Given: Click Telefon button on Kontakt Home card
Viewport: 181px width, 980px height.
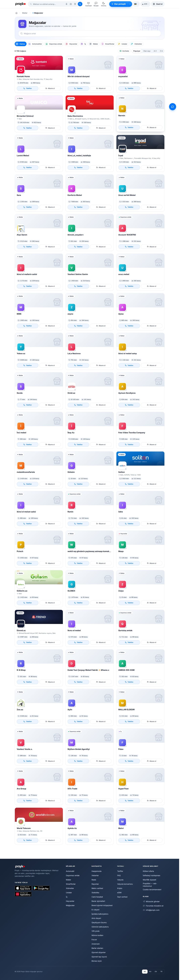Looking at the screenshot, I should click(x=27, y=88).
